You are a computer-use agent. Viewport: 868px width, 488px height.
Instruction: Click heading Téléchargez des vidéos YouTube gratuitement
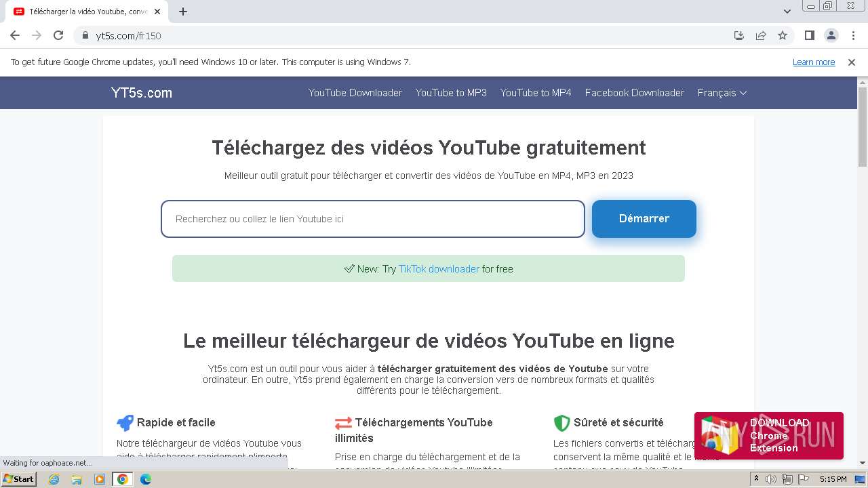pyautogui.click(x=429, y=148)
